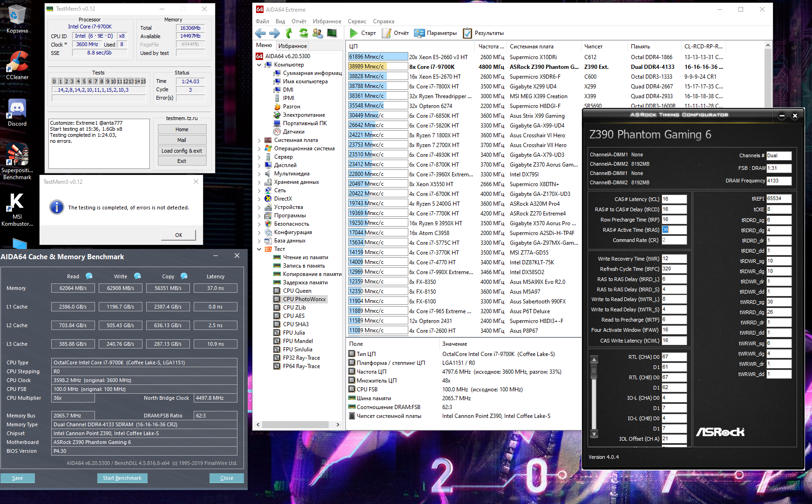Click the green Up arrow in AIDA64 toolbar
Viewport: 812px width, 504px height.
289,33
